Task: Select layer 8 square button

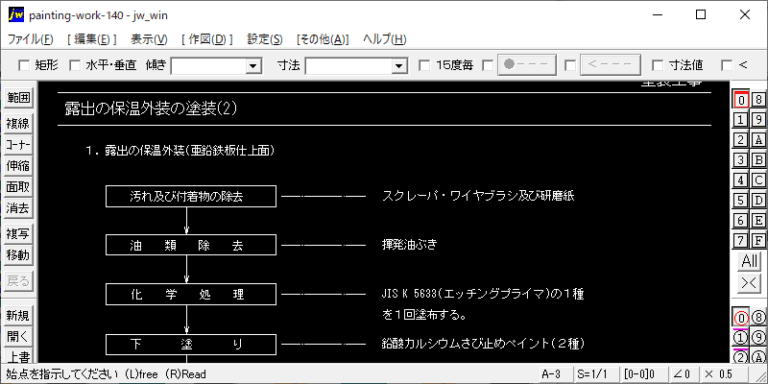Action: tap(758, 100)
